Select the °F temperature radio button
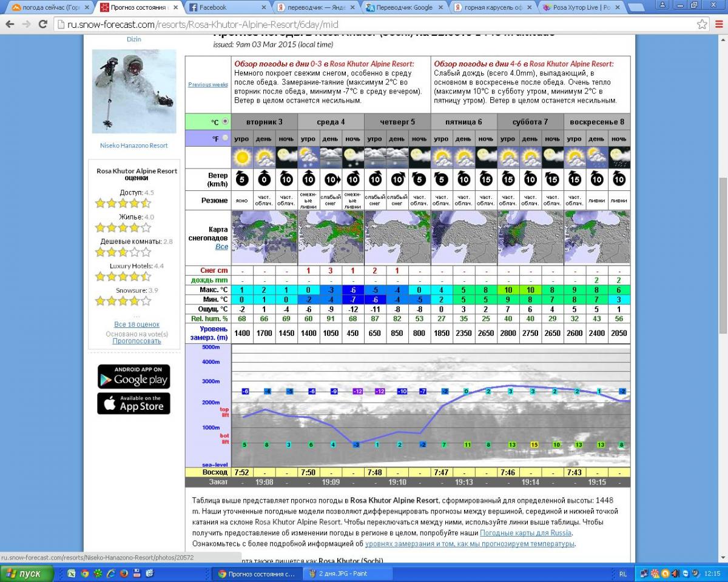The width and height of the screenshot is (728, 582). click(225, 138)
